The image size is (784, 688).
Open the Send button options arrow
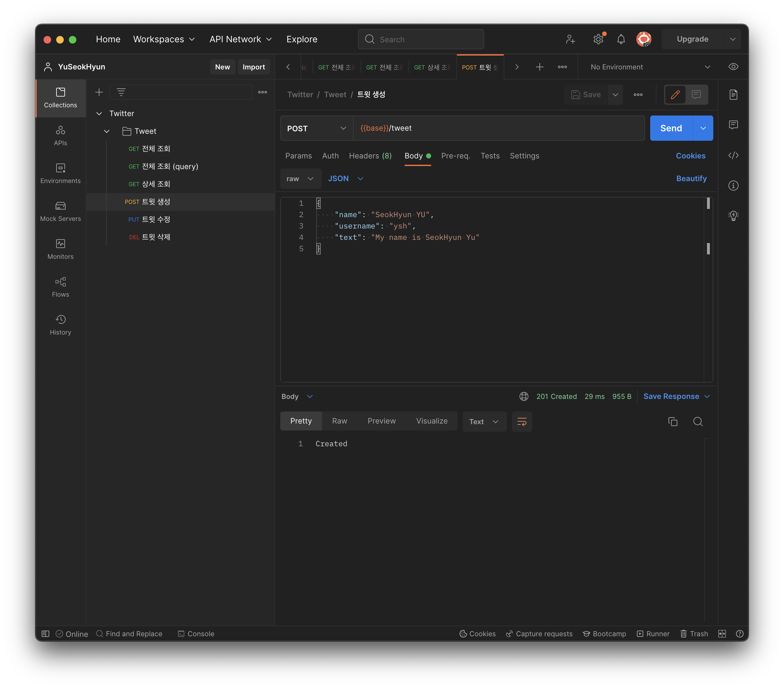coord(703,128)
